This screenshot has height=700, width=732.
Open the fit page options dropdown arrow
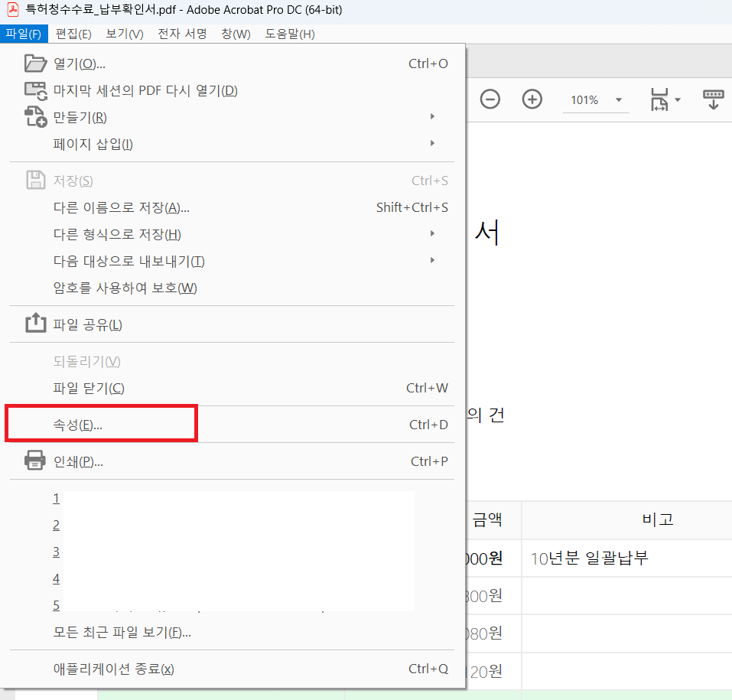click(678, 99)
